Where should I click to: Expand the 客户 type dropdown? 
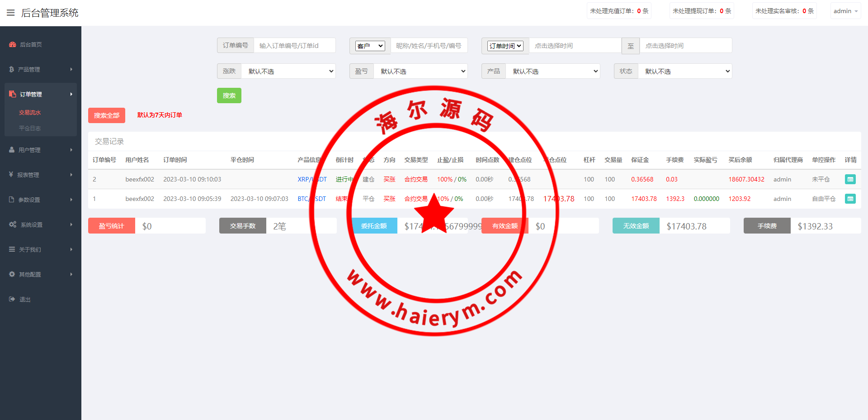(370, 46)
